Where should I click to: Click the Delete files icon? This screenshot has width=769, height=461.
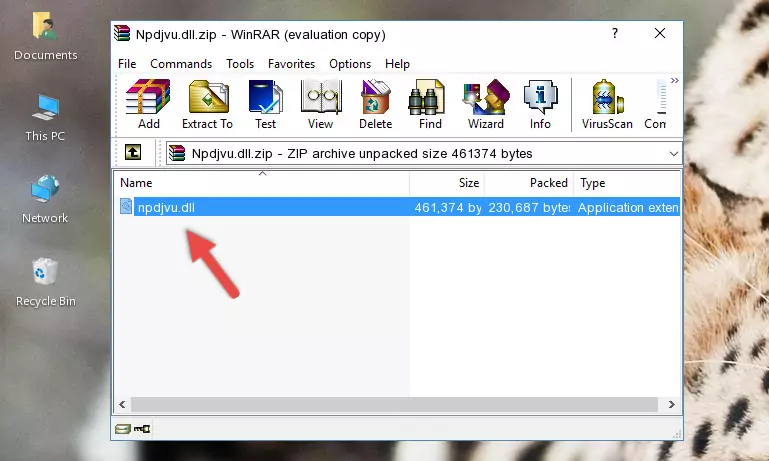[376, 104]
